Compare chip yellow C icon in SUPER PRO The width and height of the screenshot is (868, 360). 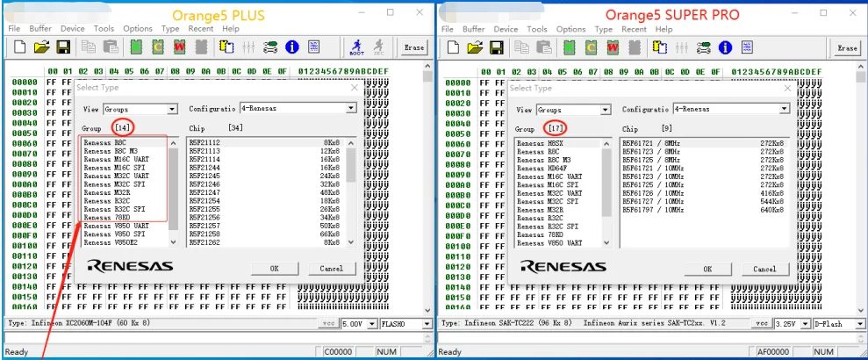click(591, 47)
